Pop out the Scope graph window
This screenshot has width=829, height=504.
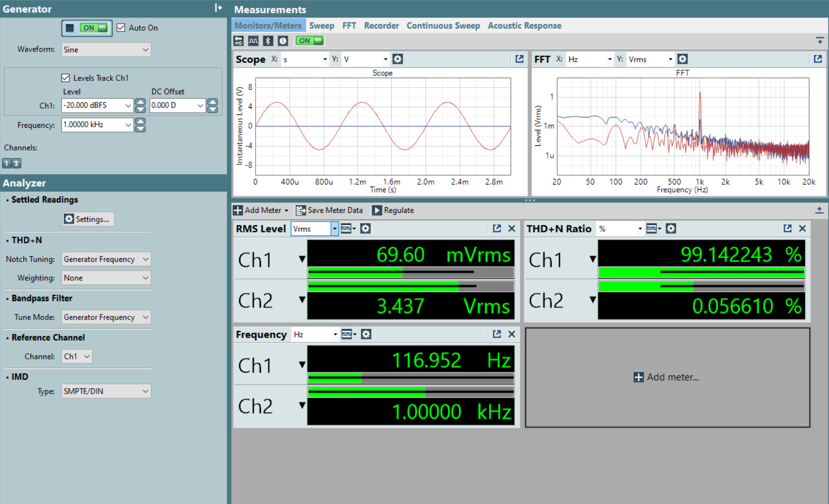pos(519,59)
